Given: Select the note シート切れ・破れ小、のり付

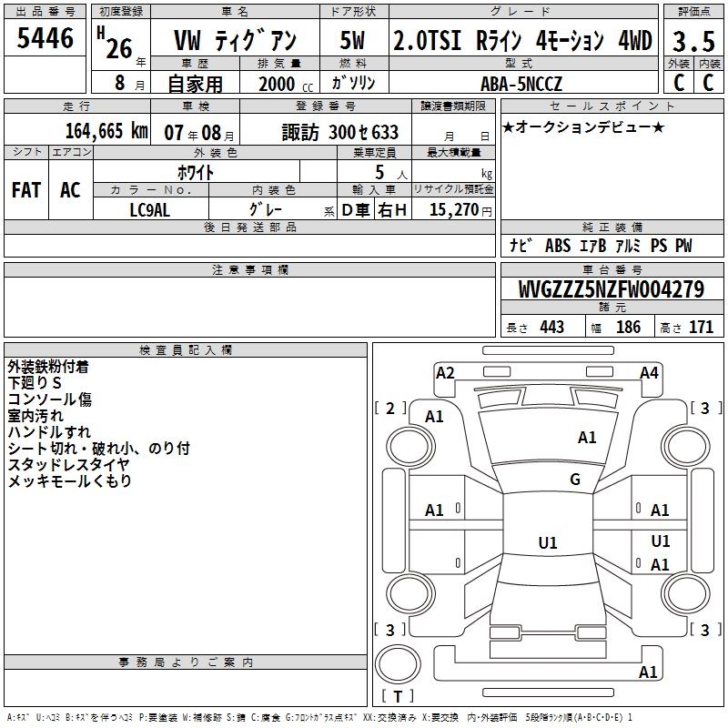Looking at the screenshot, I should click(x=99, y=448).
